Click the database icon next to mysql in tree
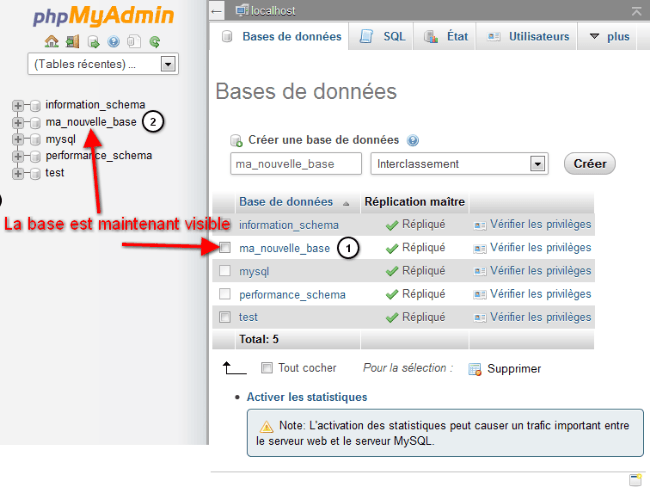 click(x=35, y=139)
